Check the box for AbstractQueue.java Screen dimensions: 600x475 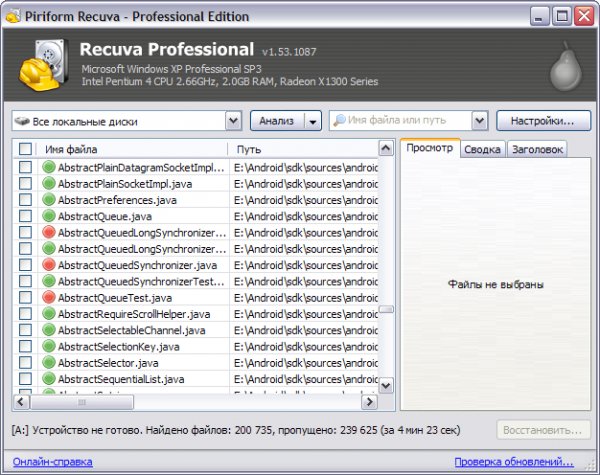tap(25, 216)
